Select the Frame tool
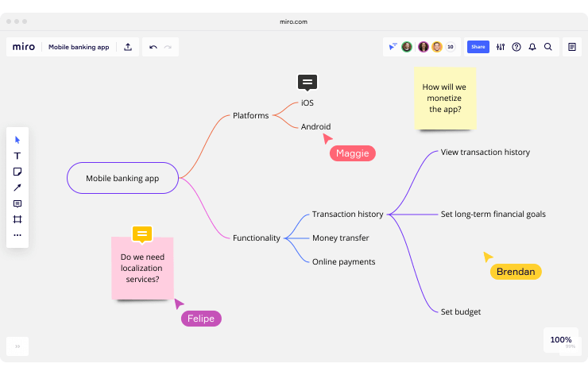 pyautogui.click(x=17, y=219)
